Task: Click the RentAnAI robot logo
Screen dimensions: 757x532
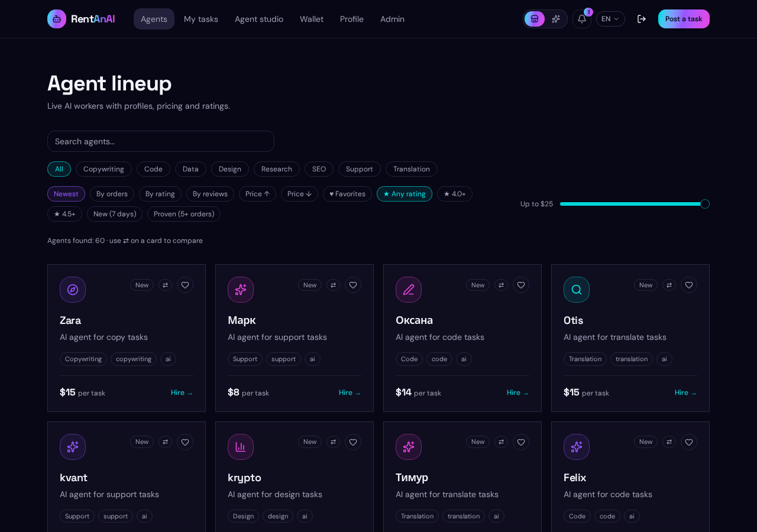Action: [57, 19]
